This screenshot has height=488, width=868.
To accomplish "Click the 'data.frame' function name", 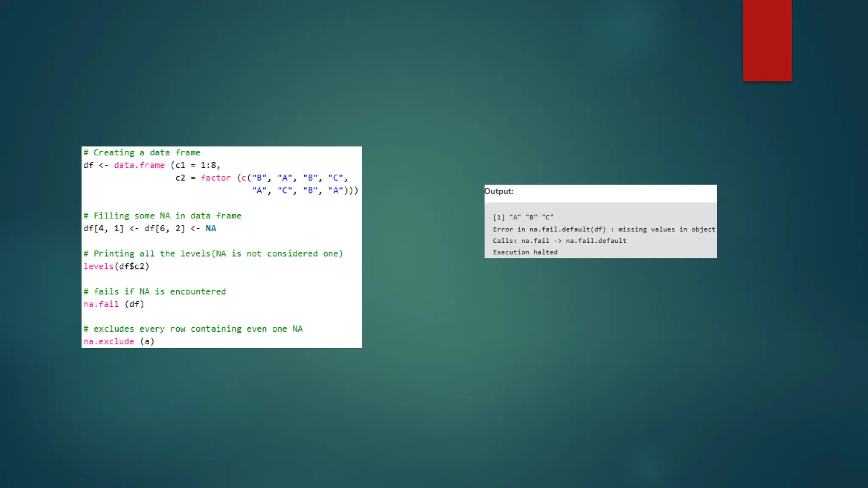I will pyautogui.click(x=139, y=165).
